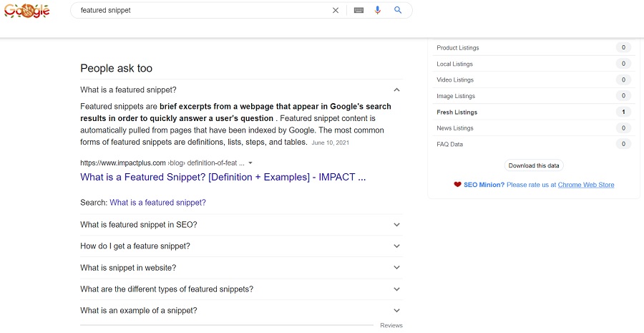644x333 pixels.
Task: Click the red heart icon beside SEO Minion
Action: pyautogui.click(x=457, y=185)
